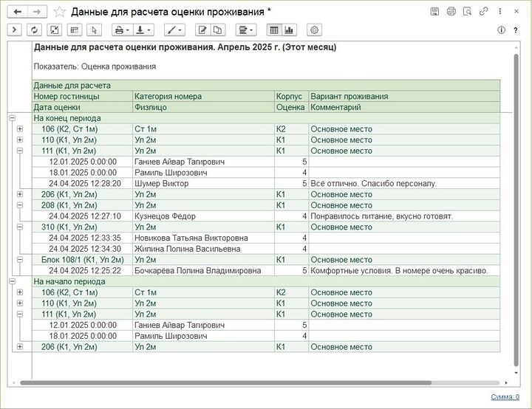The image size is (532, 409).
Task: Expand room 110 under 'На конец периода'
Action: 20,140
